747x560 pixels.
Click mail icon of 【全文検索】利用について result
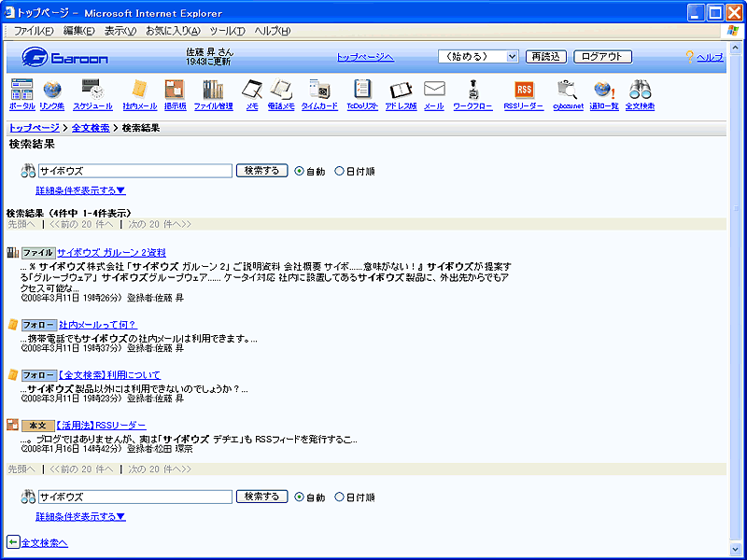13,375
